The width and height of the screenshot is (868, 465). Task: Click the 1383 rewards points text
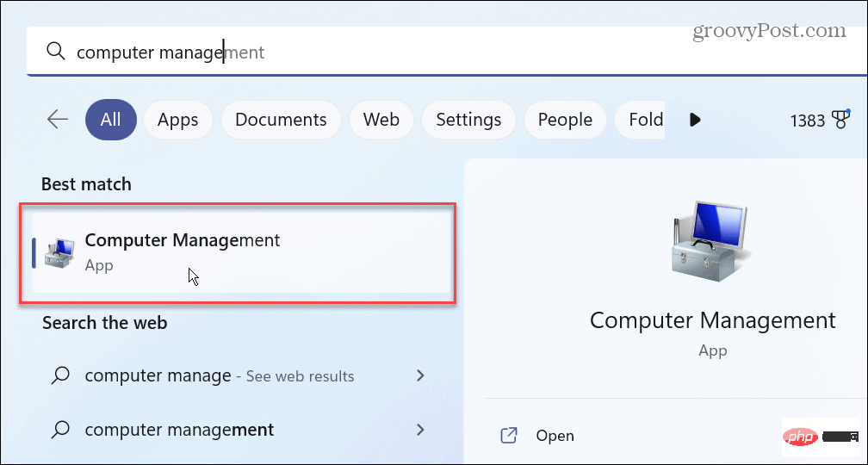click(808, 121)
